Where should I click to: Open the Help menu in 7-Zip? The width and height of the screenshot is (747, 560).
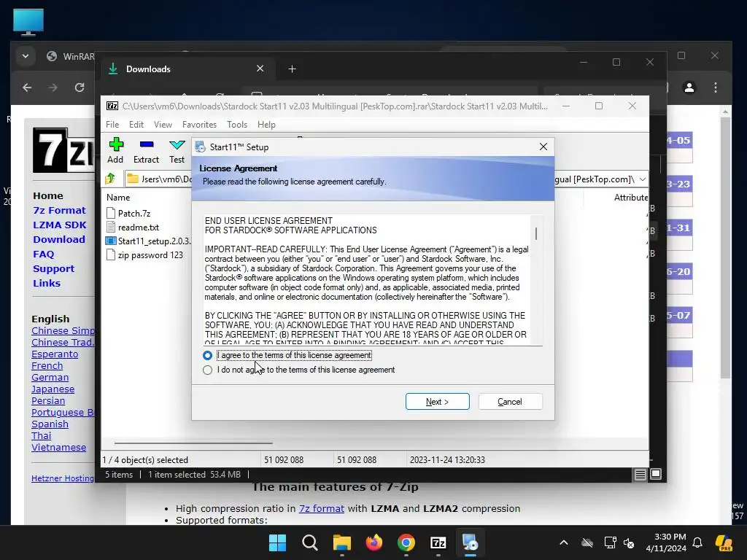coord(266,124)
